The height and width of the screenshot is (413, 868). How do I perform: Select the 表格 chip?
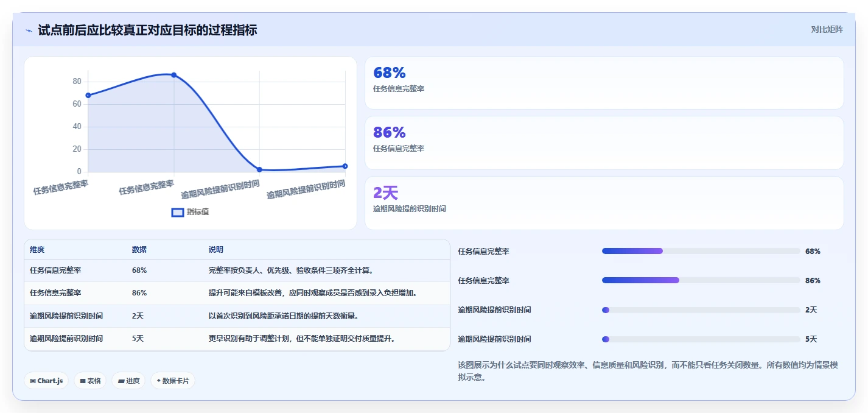(90, 381)
